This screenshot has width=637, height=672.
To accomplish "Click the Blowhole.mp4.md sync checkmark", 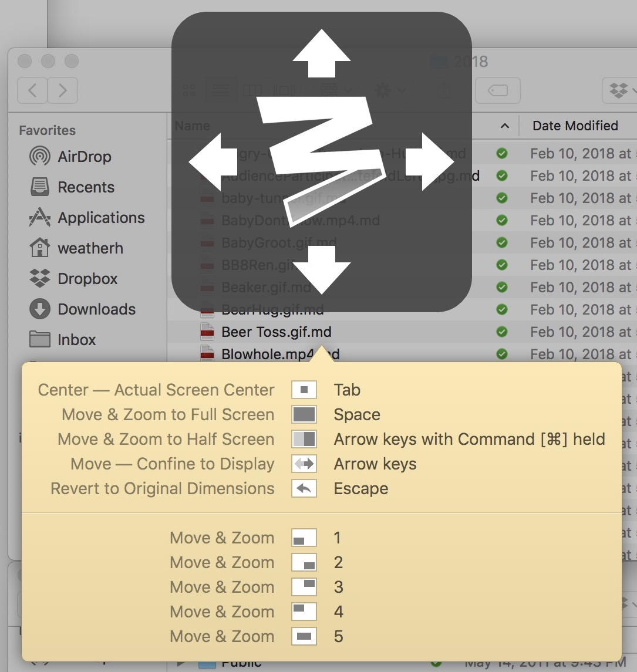I will click(502, 354).
